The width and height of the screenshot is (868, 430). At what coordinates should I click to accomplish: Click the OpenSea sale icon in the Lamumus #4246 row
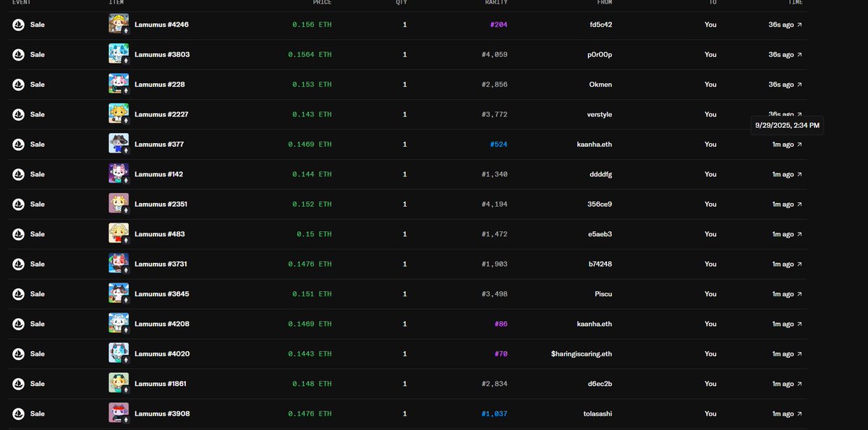pos(19,25)
